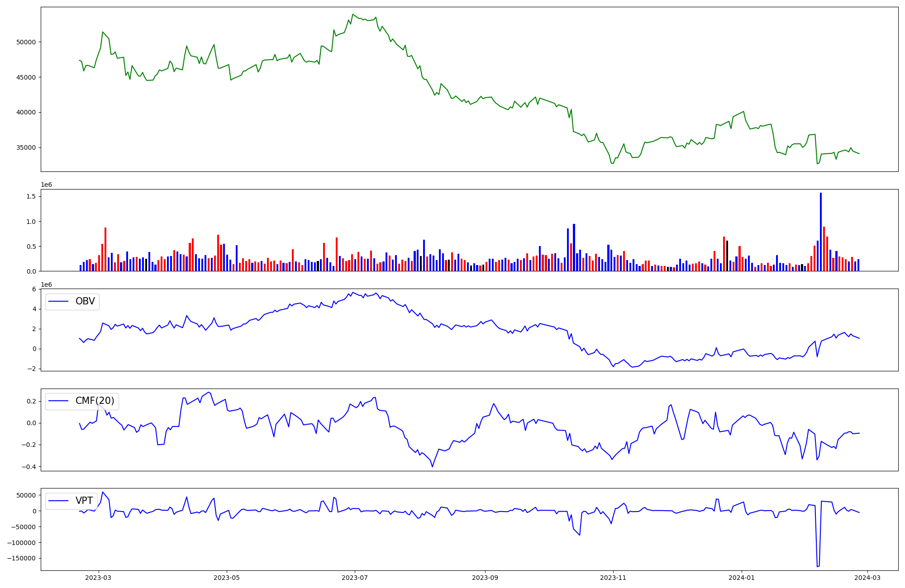Click the 1.5 tick on volume axis
This screenshot has width=905, height=588.
pos(31,196)
